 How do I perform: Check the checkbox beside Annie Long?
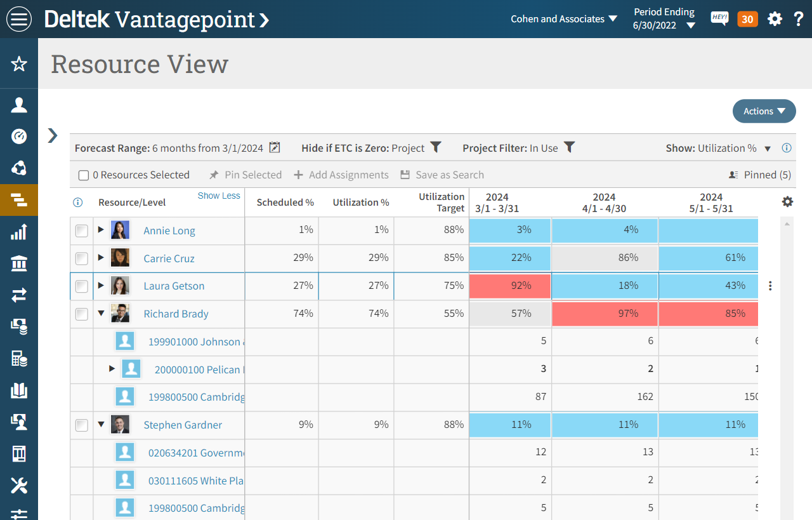click(x=81, y=230)
